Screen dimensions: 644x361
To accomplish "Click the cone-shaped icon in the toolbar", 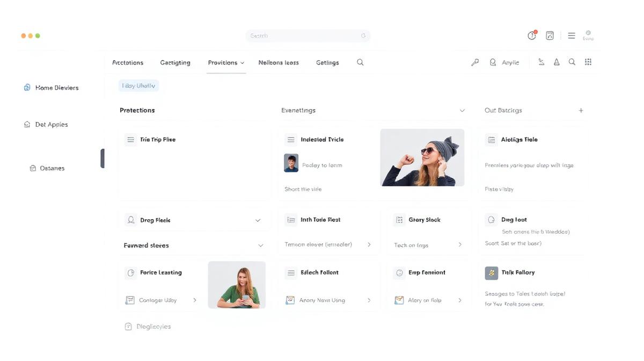I will (557, 62).
